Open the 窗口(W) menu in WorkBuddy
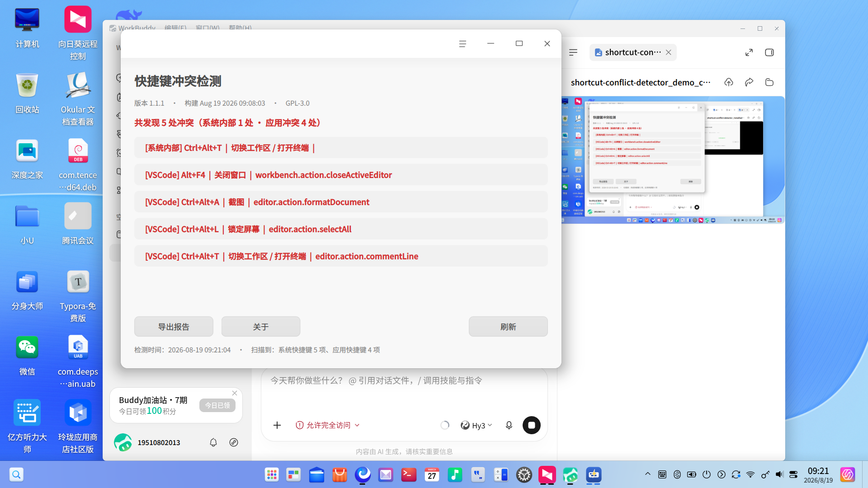Image resolution: width=868 pixels, height=488 pixels. (208, 28)
